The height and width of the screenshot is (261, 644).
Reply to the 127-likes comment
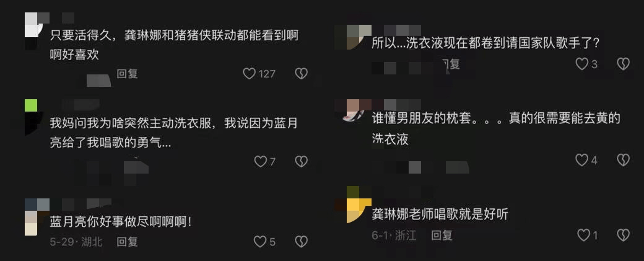tap(128, 74)
